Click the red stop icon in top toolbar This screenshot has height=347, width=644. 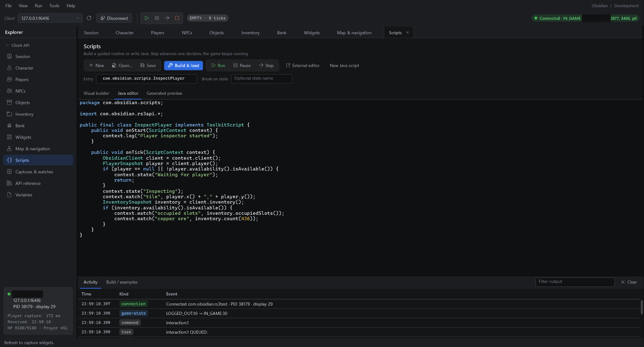pos(177,18)
